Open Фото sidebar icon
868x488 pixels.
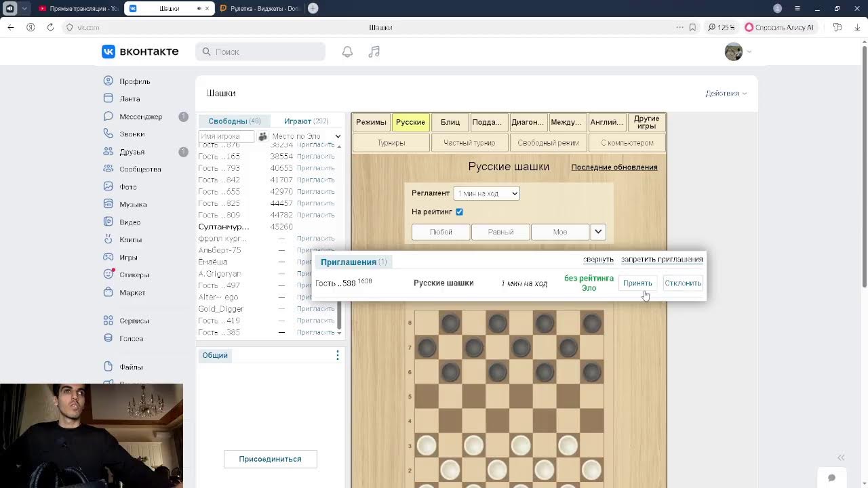pyautogui.click(x=108, y=186)
